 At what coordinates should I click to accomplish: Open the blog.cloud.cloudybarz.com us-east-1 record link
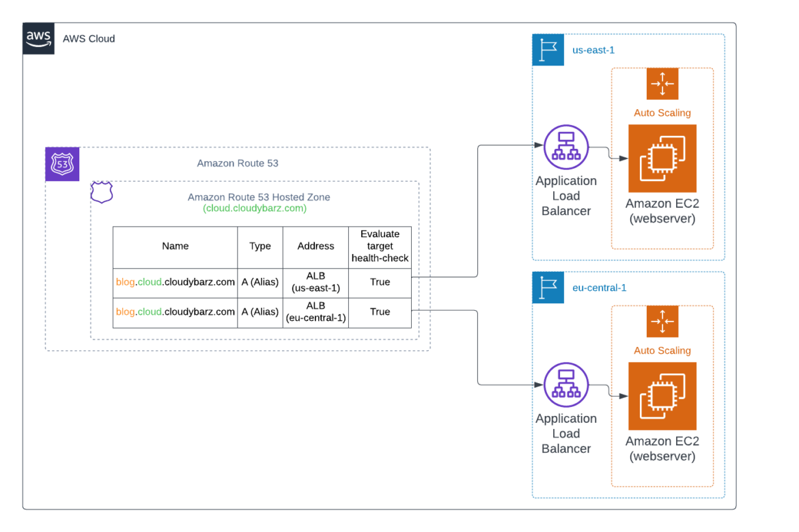pyautogui.click(x=175, y=281)
